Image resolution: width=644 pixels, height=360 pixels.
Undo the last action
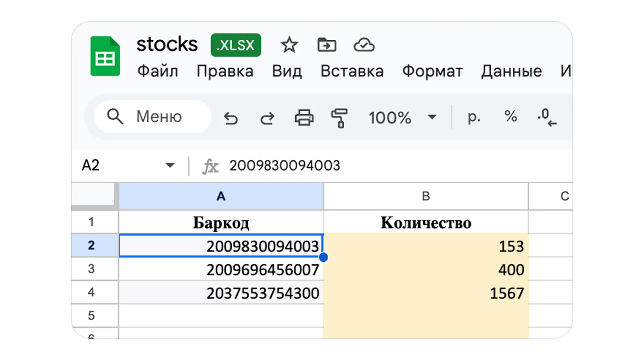click(x=231, y=118)
